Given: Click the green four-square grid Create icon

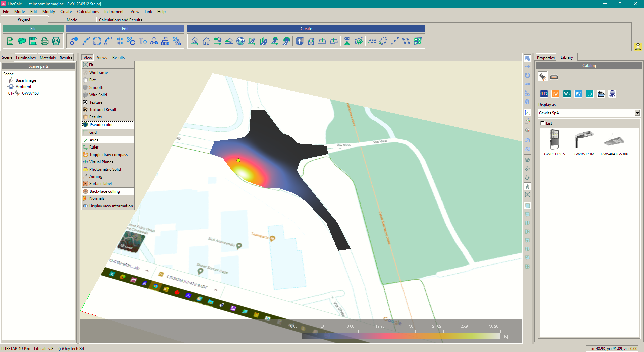Looking at the screenshot, I should coord(418,41).
